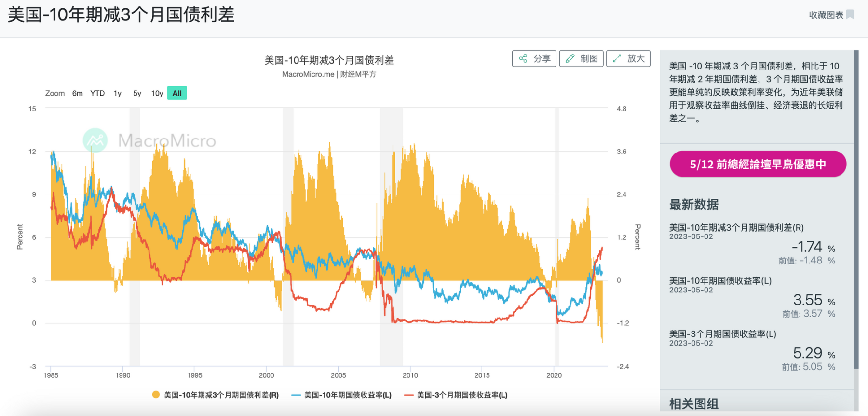868x416 pixels.
Task: Select the 10y zoom range
Action: point(157,93)
